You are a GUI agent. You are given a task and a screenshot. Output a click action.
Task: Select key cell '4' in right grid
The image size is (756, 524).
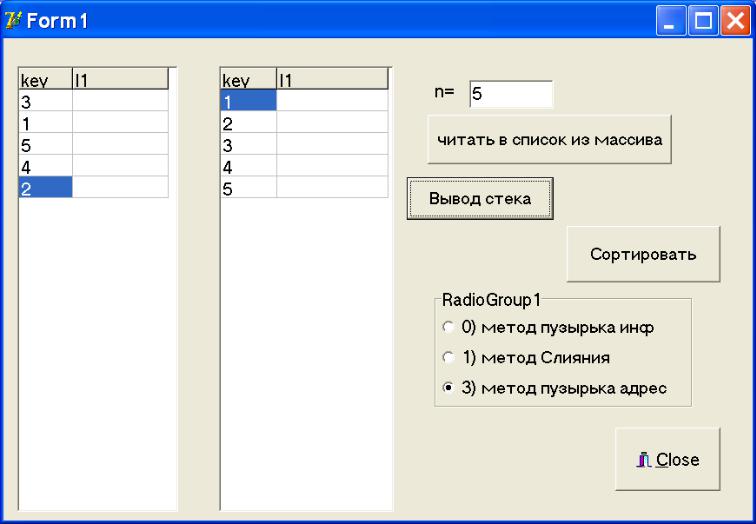pyautogui.click(x=249, y=166)
